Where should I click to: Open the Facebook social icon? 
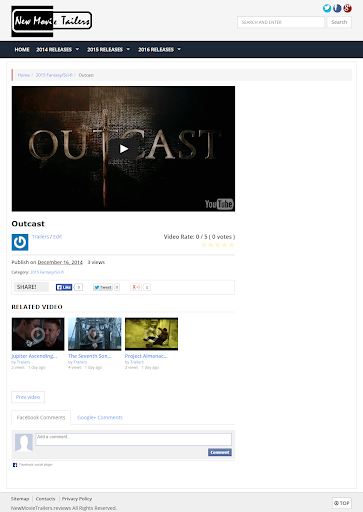click(337, 8)
